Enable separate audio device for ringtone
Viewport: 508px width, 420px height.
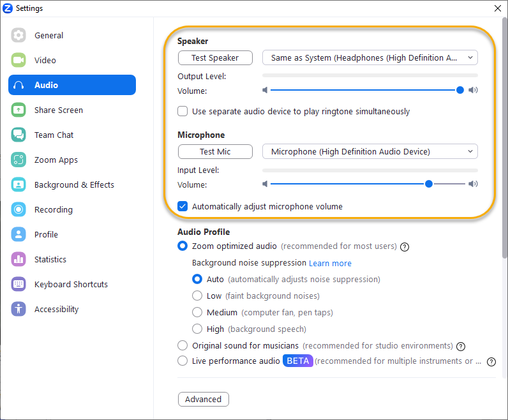(x=183, y=111)
